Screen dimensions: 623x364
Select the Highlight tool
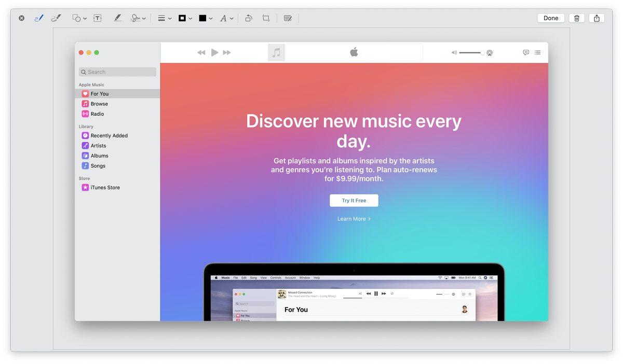pyautogui.click(x=118, y=18)
